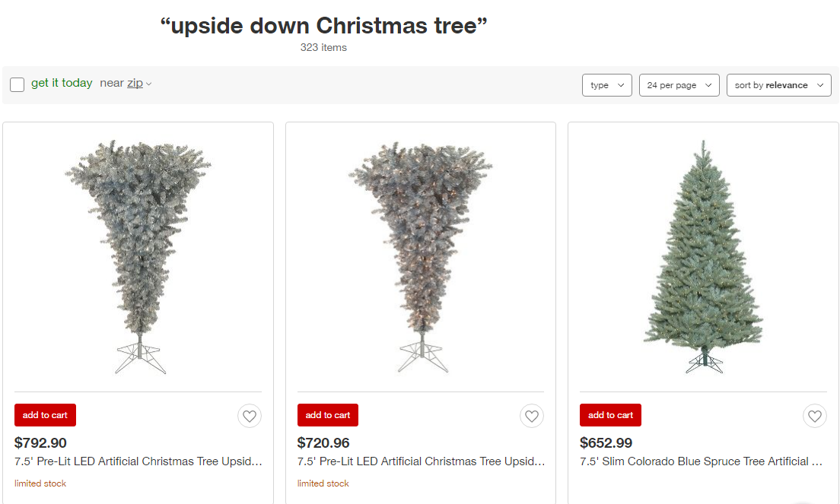Change the nearby zip location

135,83
